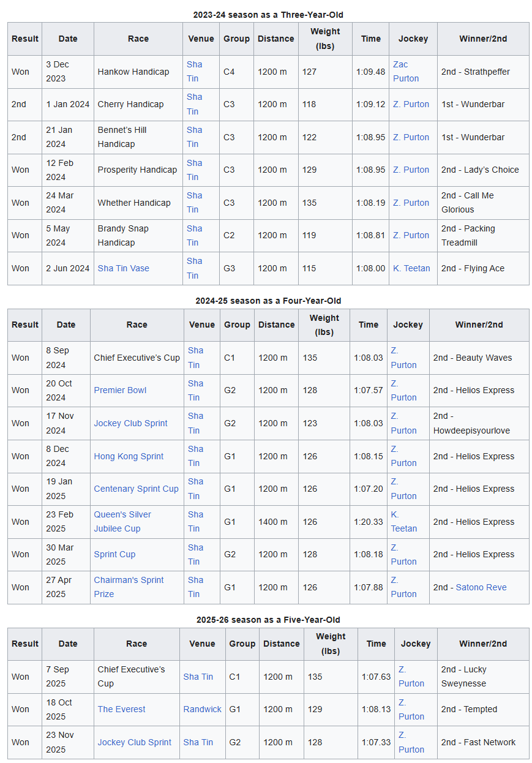532x763 pixels.
Task: Click the time cell 1:20.33
Action: 368,522
